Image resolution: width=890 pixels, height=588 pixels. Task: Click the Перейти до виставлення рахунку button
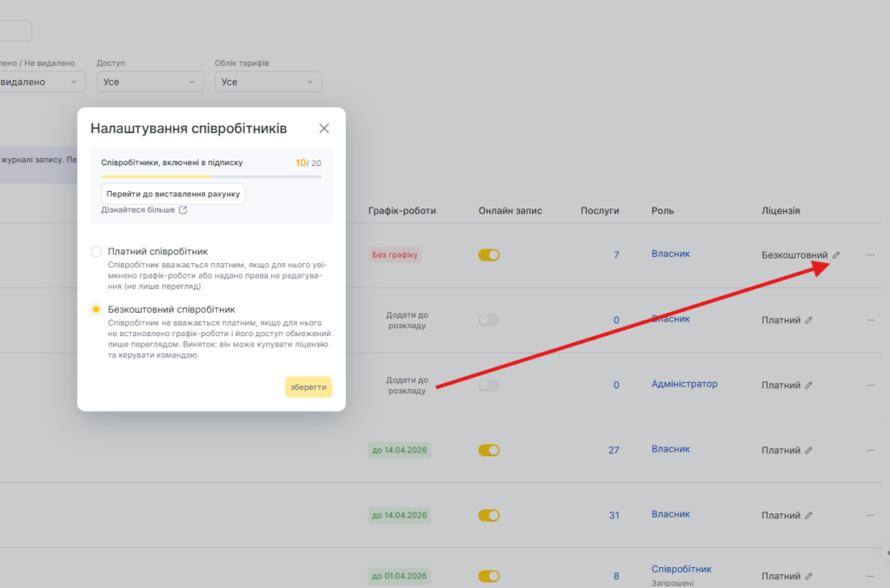click(x=173, y=194)
